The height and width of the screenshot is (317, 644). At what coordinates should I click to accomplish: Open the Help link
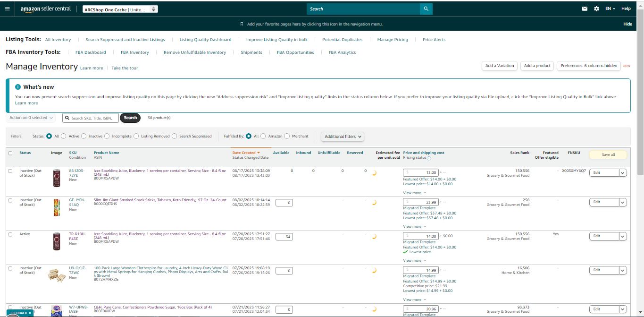pyautogui.click(x=626, y=9)
